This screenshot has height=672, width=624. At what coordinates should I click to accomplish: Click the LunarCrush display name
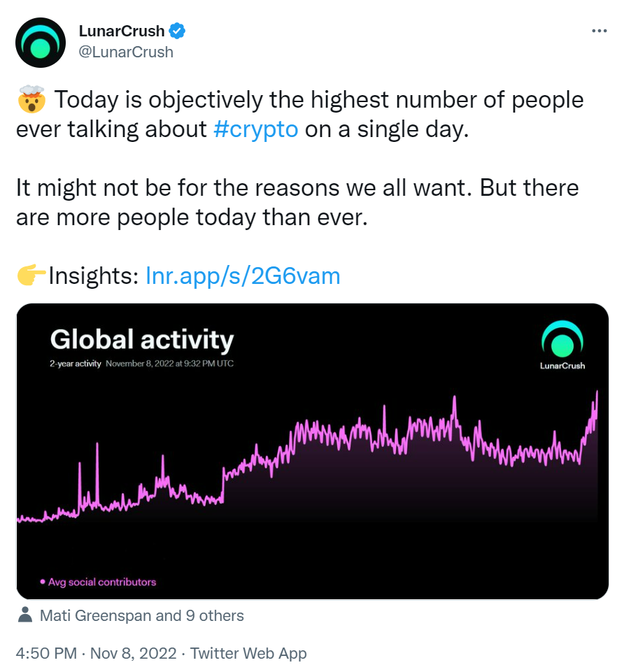click(x=122, y=31)
